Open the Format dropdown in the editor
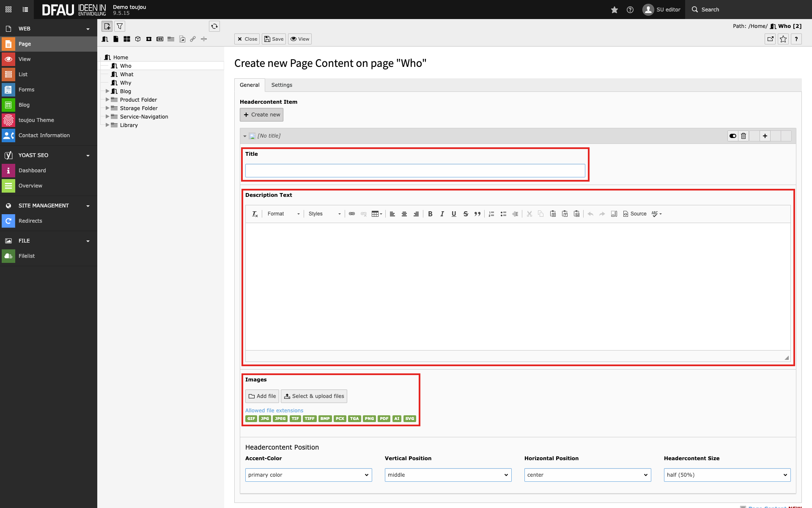The width and height of the screenshot is (812, 508). [283, 214]
